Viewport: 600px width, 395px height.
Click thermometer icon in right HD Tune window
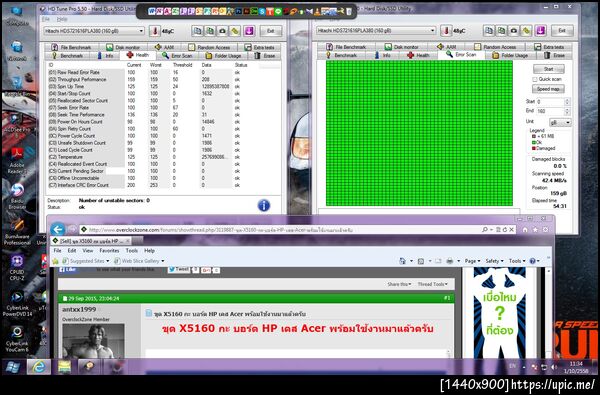[446, 30]
